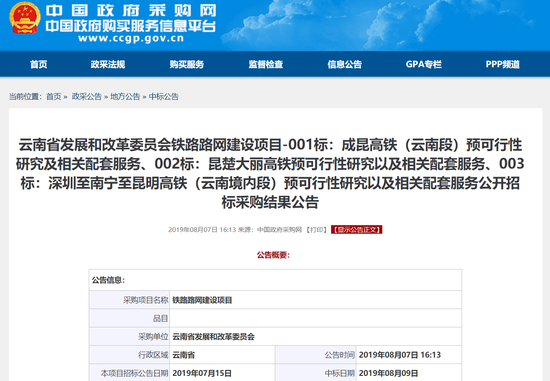Open the GPA专栏 navigation item
Viewport: 550px width, 381px height.
[424, 64]
